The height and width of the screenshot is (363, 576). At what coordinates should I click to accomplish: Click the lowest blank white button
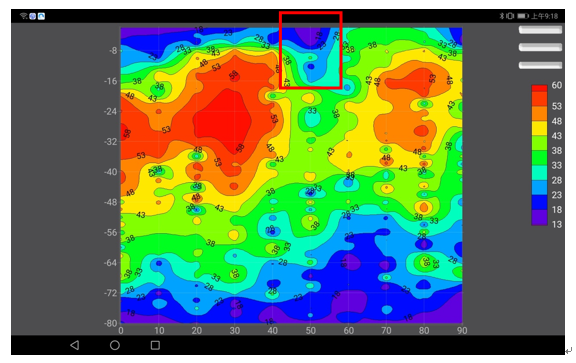pyautogui.click(x=540, y=65)
